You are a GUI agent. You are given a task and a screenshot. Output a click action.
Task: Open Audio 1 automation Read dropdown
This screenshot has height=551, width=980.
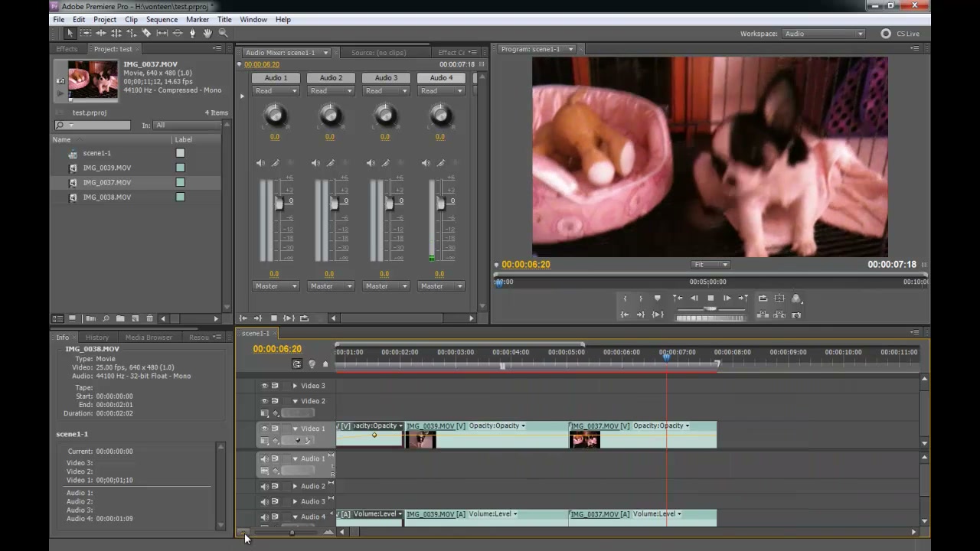coord(276,90)
